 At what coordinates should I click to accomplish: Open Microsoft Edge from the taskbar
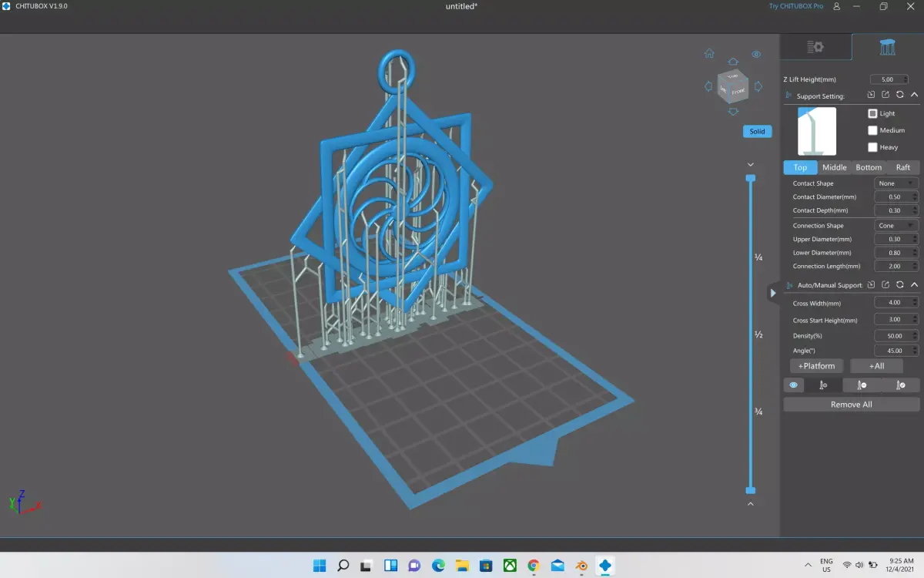pyautogui.click(x=438, y=566)
